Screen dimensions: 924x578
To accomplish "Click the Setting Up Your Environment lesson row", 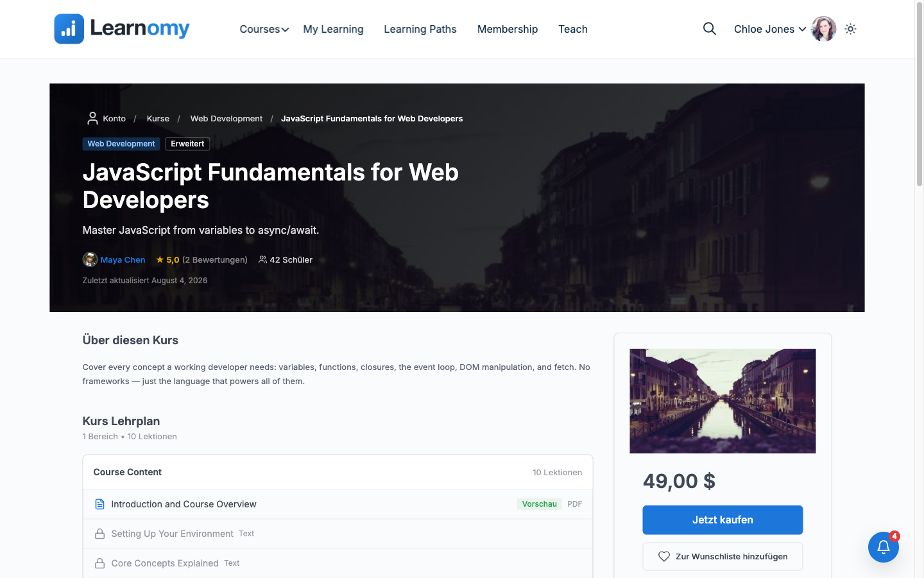I will point(338,534).
